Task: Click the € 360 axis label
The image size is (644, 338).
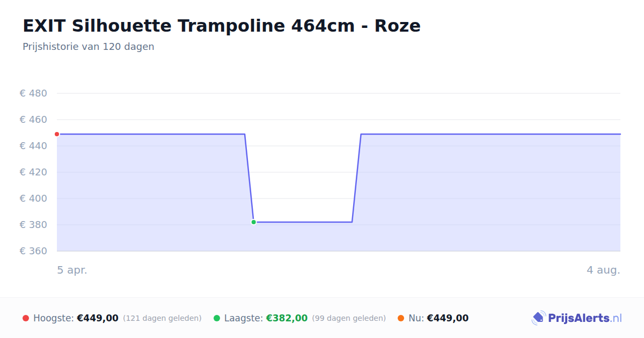Action: click(x=33, y=251)
